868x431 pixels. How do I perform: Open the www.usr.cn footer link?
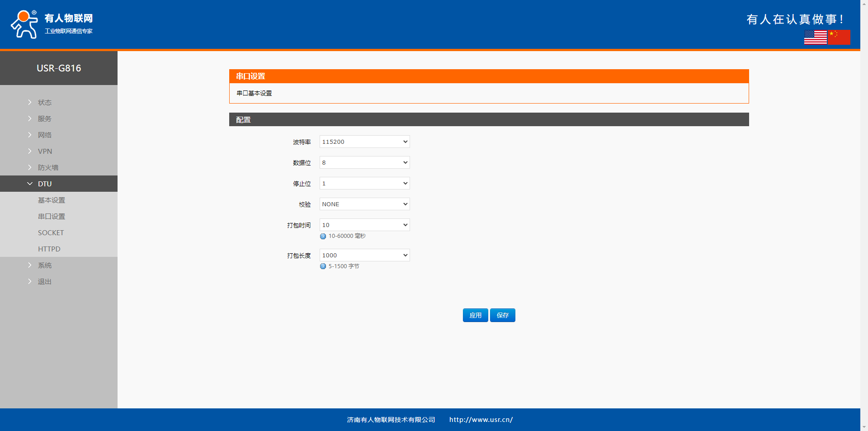pyautogui.click(x=481, y=420)
